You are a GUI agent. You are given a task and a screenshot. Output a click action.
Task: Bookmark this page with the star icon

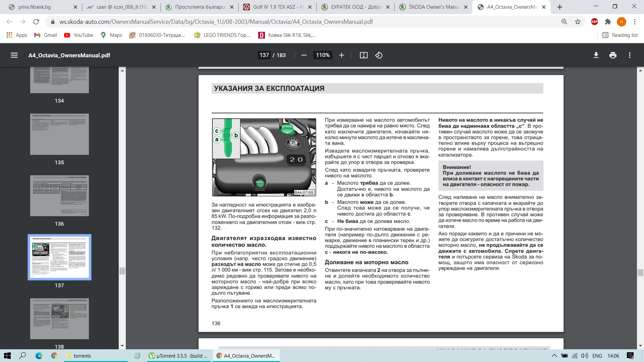click(578, 22)
